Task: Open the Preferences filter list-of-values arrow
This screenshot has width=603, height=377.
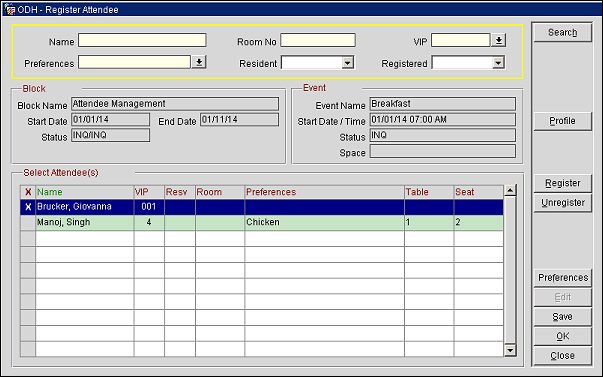Action: 199,62
